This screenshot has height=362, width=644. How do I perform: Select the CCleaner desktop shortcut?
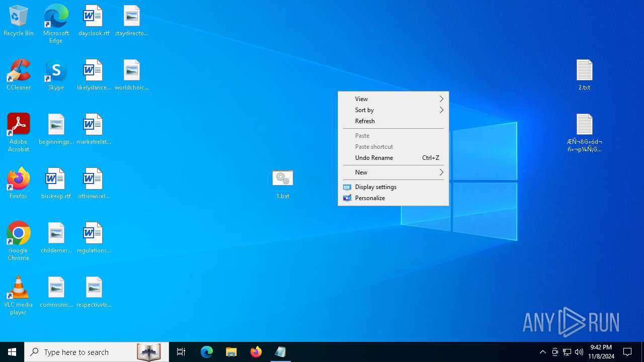click(x=19, y=75)
